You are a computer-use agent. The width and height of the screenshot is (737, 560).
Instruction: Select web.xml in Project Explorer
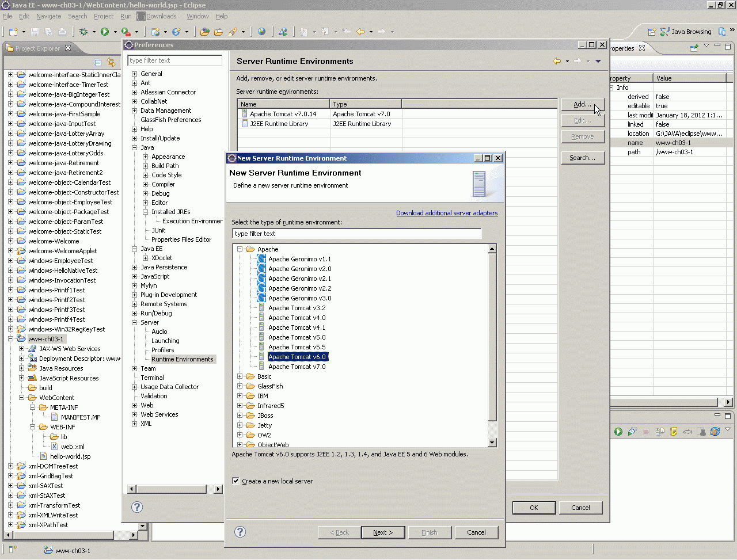pyautogui.click(x=73, y=447)
